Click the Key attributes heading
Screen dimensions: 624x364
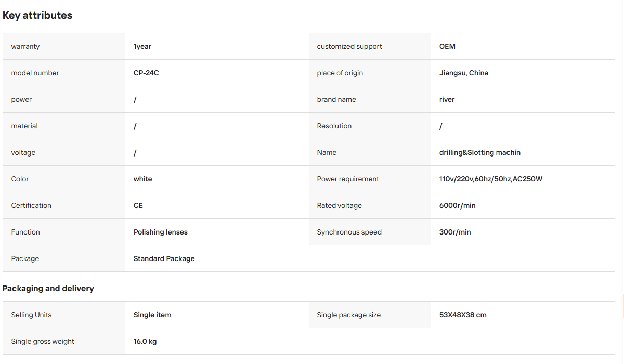click(37, 16)
